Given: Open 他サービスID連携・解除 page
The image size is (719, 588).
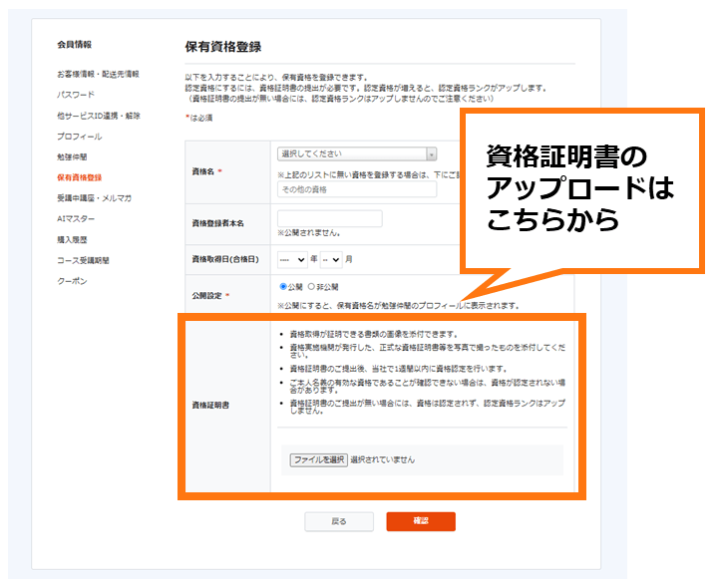Looking at the screenshot, I should pyautogui.click(x=99, y=116).
